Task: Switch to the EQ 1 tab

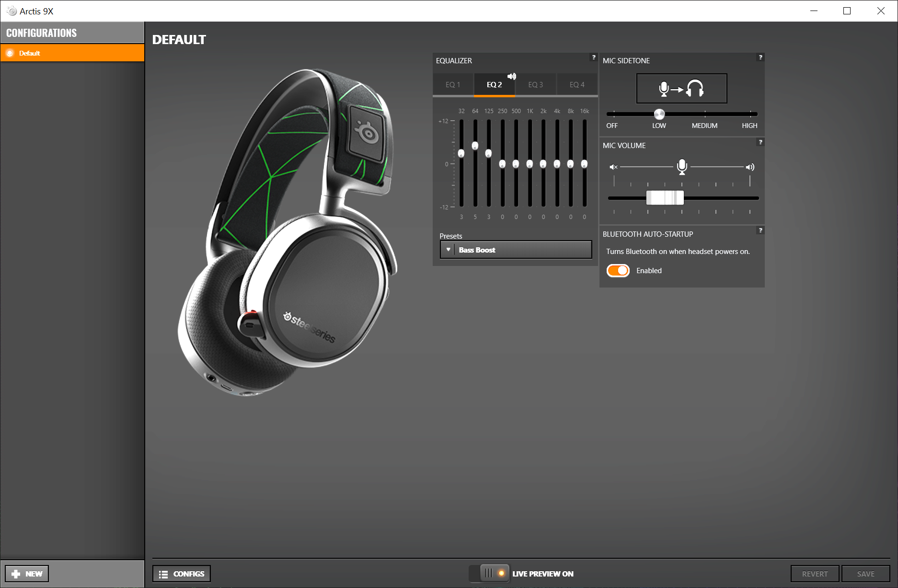Action: point(453,85)
